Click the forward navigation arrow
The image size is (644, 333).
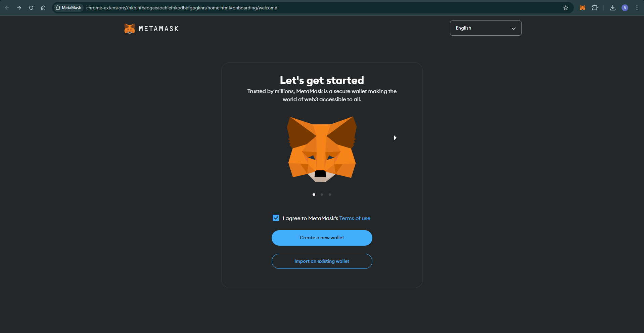pyautogui.click(x=19, y=8)
